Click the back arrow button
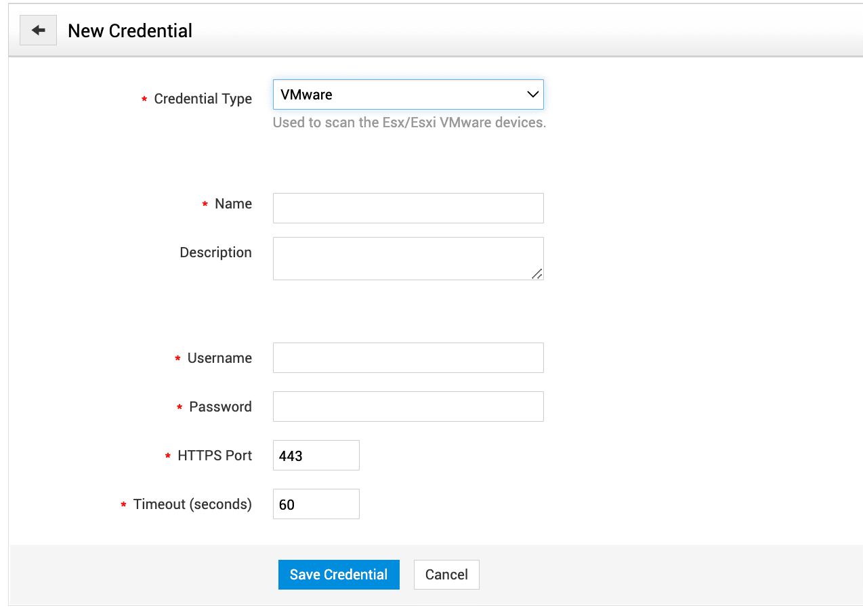863x616 pixels. (x=38, y=31)
